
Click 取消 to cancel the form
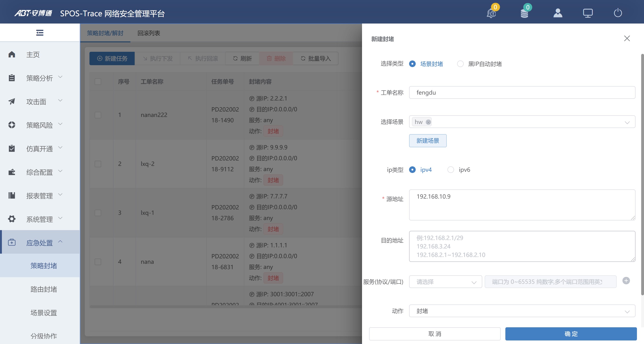click(x=435, y=334)
